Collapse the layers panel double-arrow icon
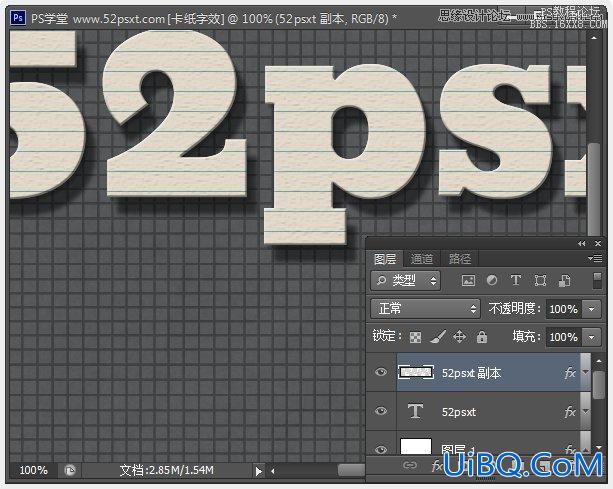This screenshot has height=489, width=613. click(x=582, y=244)
